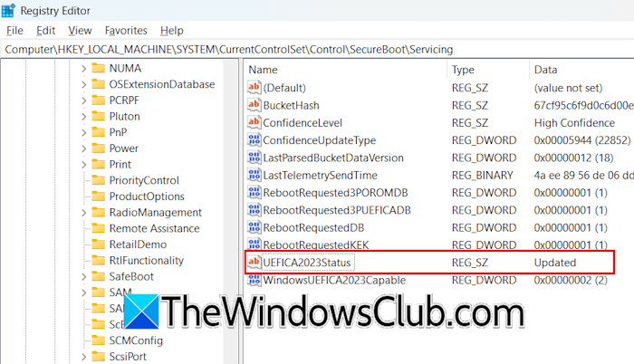The width and height of the screenshot is (634, 364).
Task: Expand the Pluton key
Action: (x=83, y=117)
